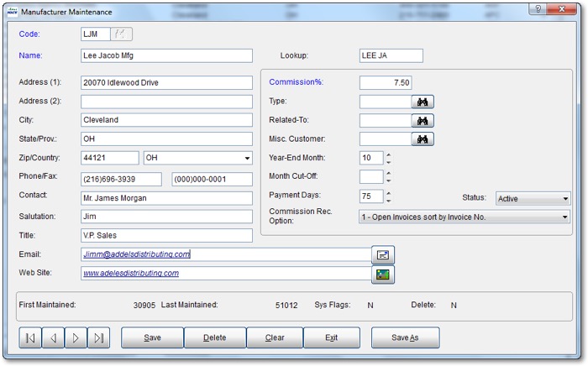Go to the last record
Screen dimensions: 588x366
click(x=98, y=338)
